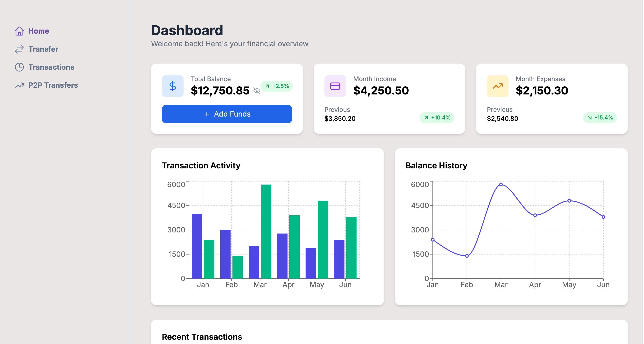Click the +2.5% balance change badge
This screenshot has height=344, width=644.
[x=277, y=86]
